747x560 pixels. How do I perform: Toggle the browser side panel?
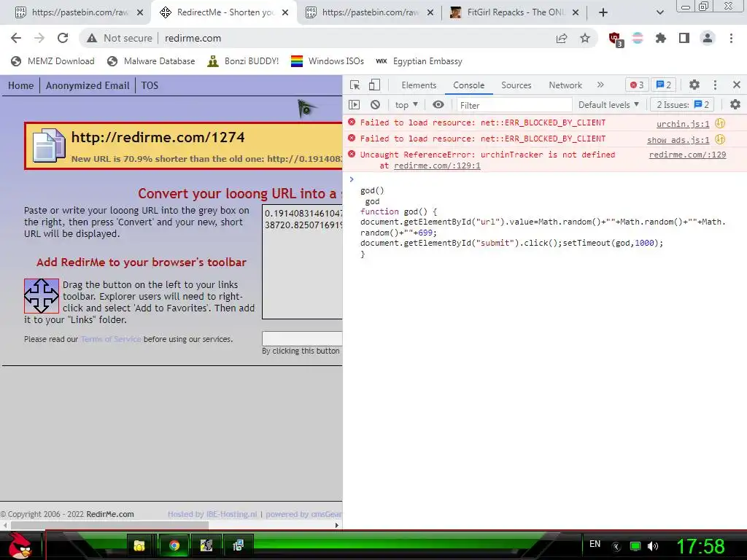coord(684,38)
